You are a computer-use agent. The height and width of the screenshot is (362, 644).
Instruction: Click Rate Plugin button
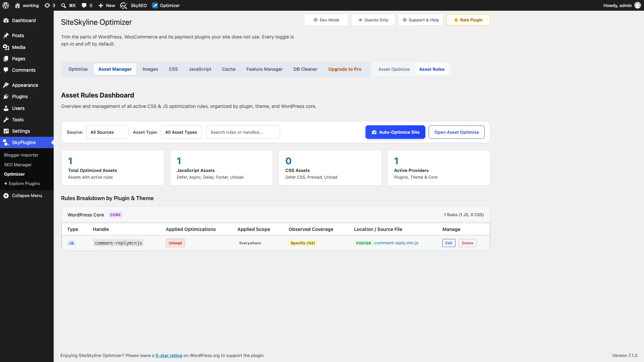click(x=468, y=20)
